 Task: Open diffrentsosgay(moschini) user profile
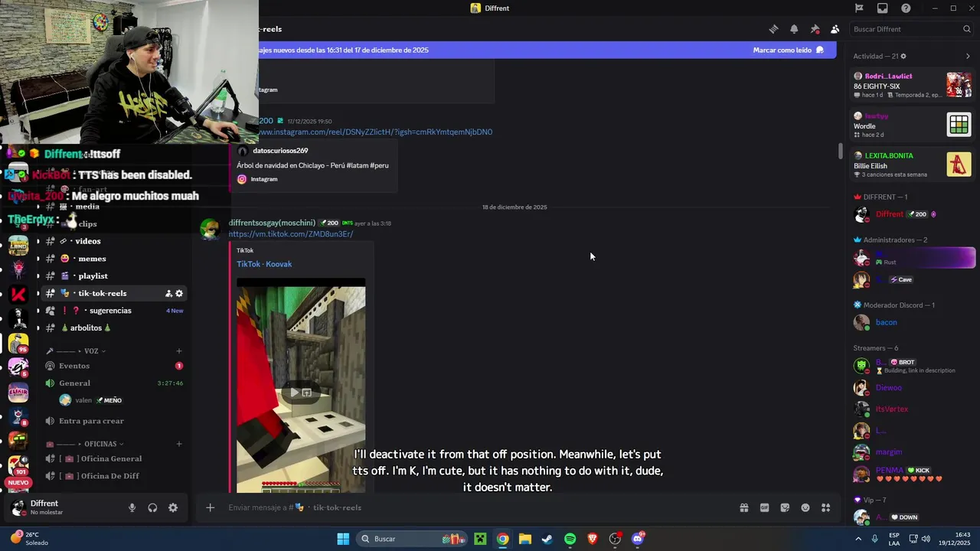pos(272,223)
